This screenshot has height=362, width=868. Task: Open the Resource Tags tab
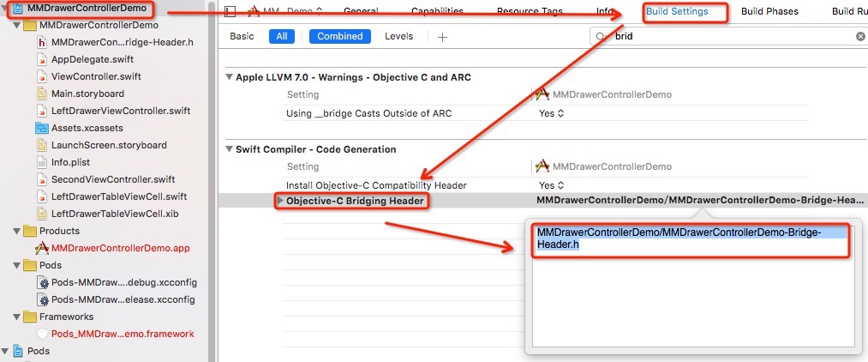tap(530, 11)
